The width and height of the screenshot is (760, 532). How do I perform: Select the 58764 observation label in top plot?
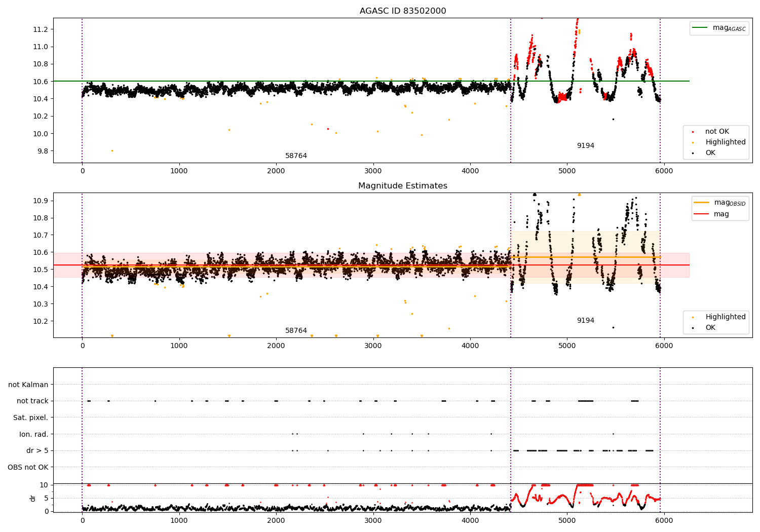coord(296,156)
